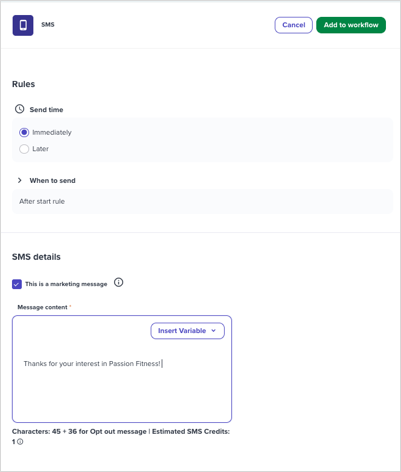Choose the Later radio button
Screen dimensions: 401x472
(x=24, y=149)
